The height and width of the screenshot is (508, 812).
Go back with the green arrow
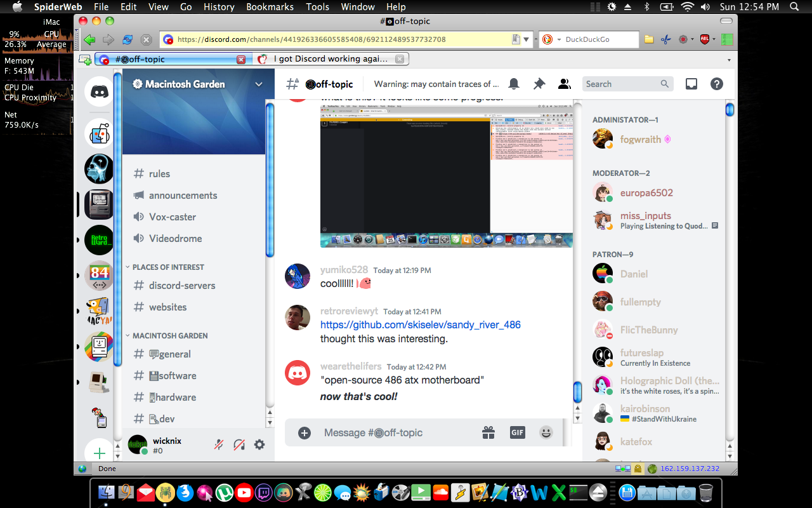(x=89, y=39)
